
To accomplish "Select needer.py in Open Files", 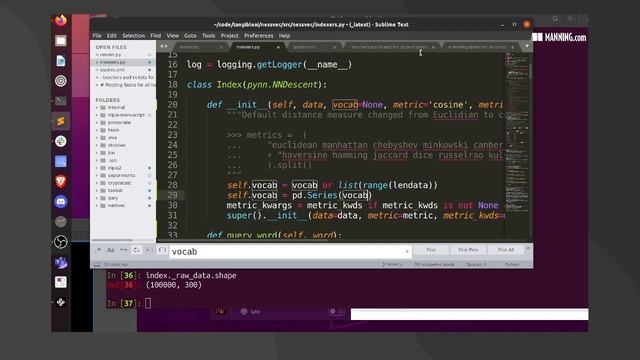I will tap(111, 54).
